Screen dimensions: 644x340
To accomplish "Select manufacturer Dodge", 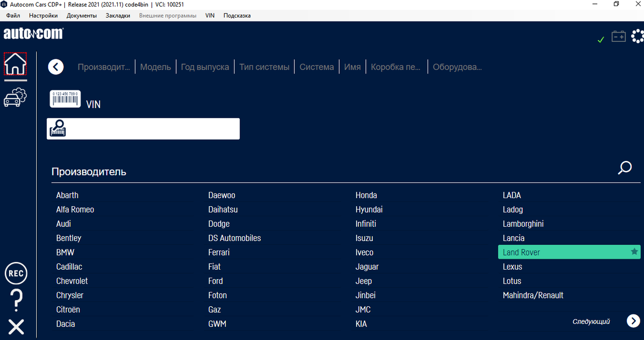I will [x=219, y=224].
